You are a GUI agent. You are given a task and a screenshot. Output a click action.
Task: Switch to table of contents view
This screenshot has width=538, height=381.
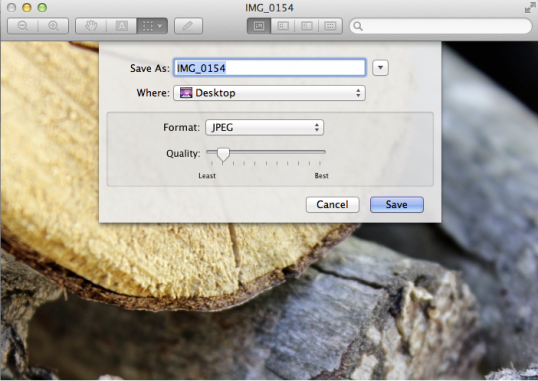tap(307, 26)
